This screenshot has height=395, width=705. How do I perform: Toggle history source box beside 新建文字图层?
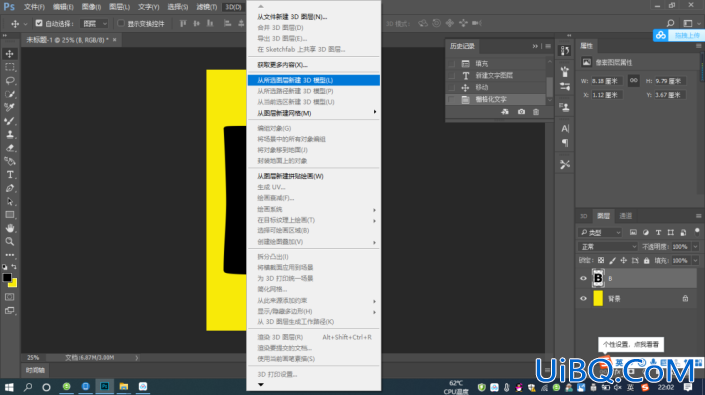pyautogui.click(x=451, y=75)
